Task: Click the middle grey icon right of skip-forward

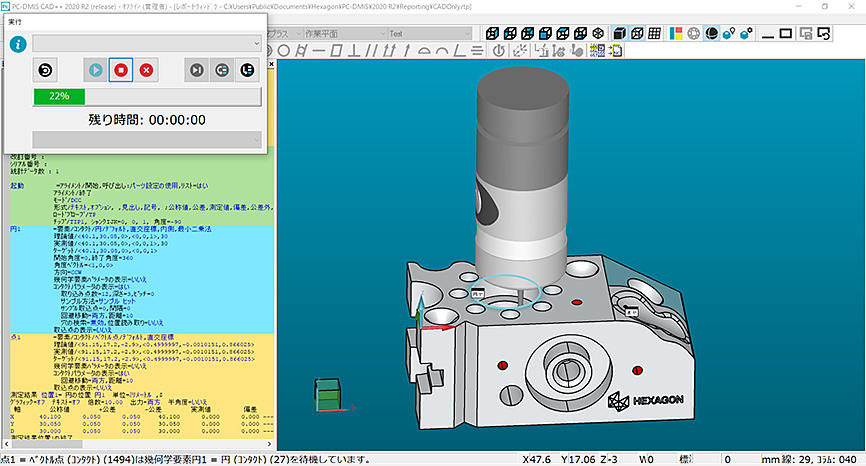Action: click(222, 70)
